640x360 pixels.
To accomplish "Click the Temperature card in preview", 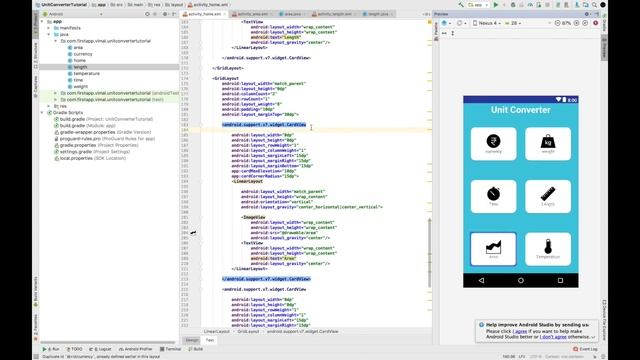I will pos(548,249).
